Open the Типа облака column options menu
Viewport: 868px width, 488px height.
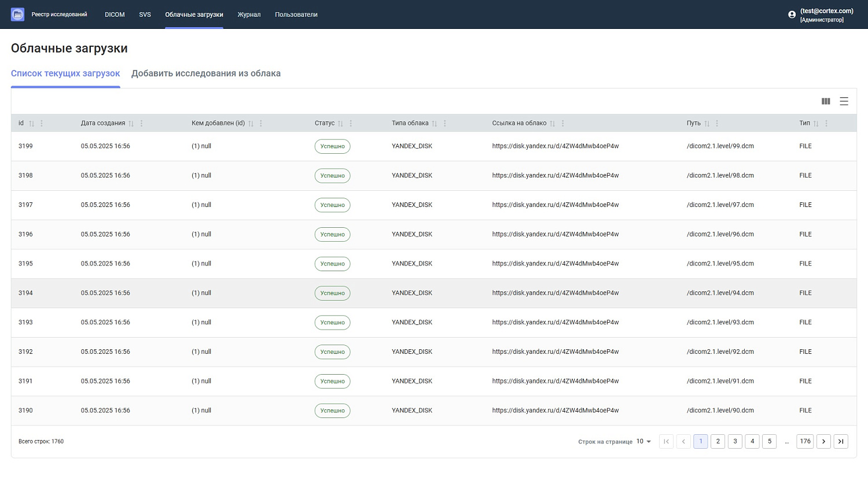444,123
